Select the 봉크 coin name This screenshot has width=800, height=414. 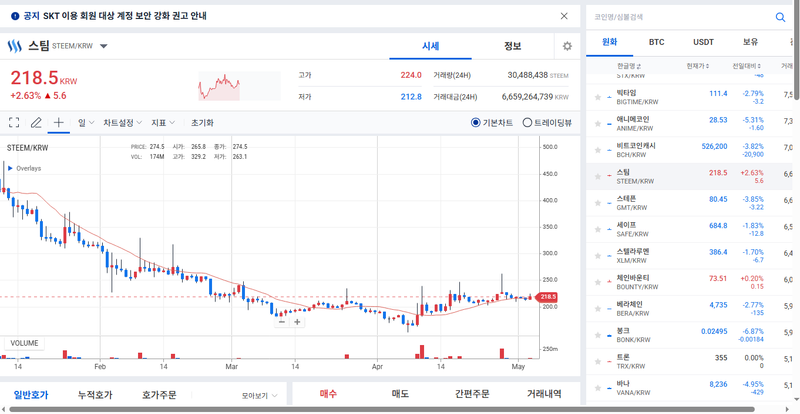tap(623, 330)
